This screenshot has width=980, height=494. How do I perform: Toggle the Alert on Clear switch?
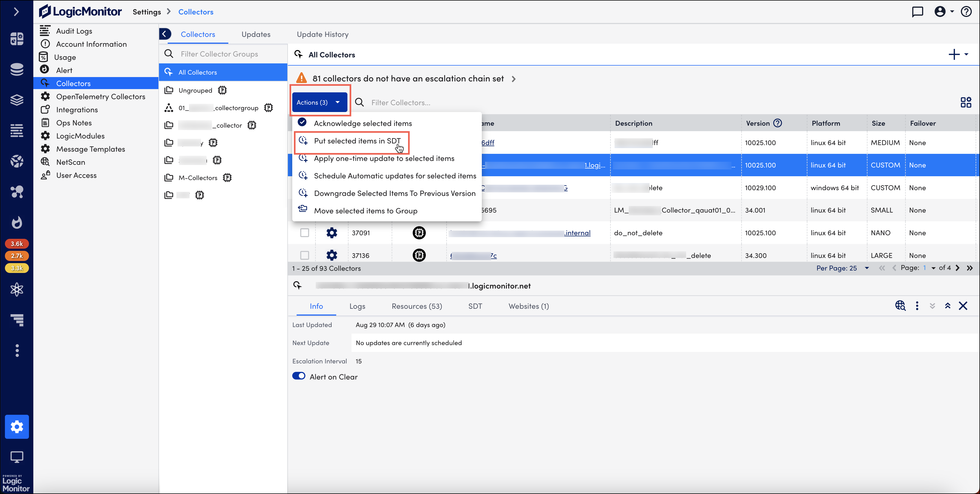(299, 376)
